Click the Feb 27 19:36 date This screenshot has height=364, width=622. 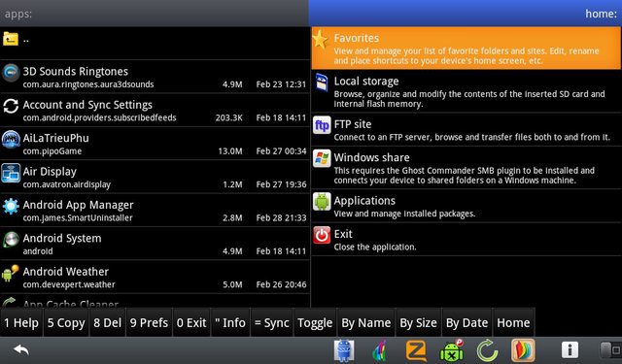coord(281,184)
